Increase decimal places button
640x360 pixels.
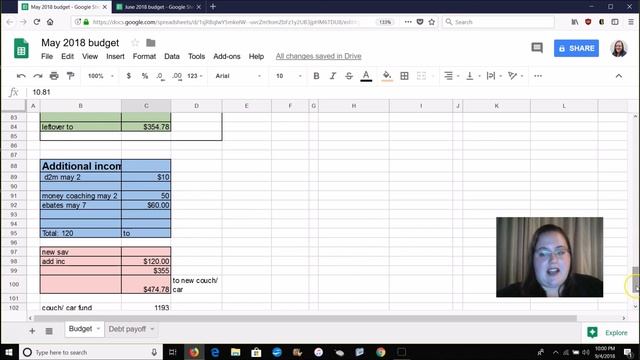pyautogui.click(x=177, y=76)
